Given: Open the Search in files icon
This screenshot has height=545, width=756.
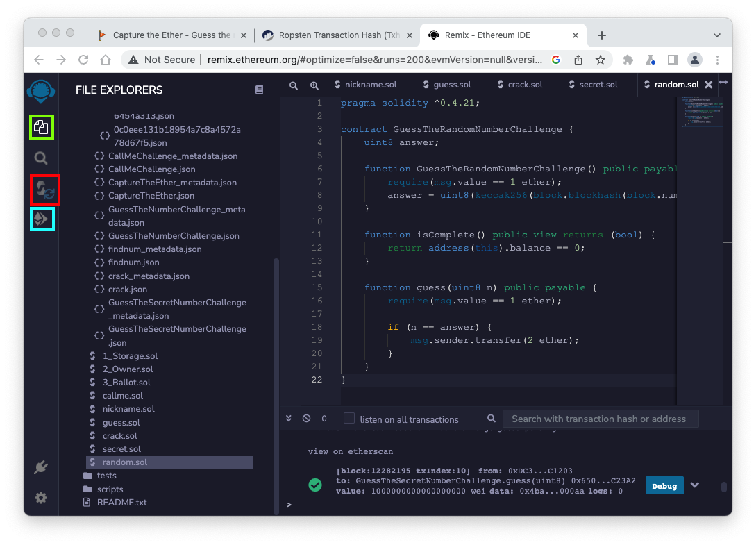Looking at the screenshot, I should pos(41,158).
